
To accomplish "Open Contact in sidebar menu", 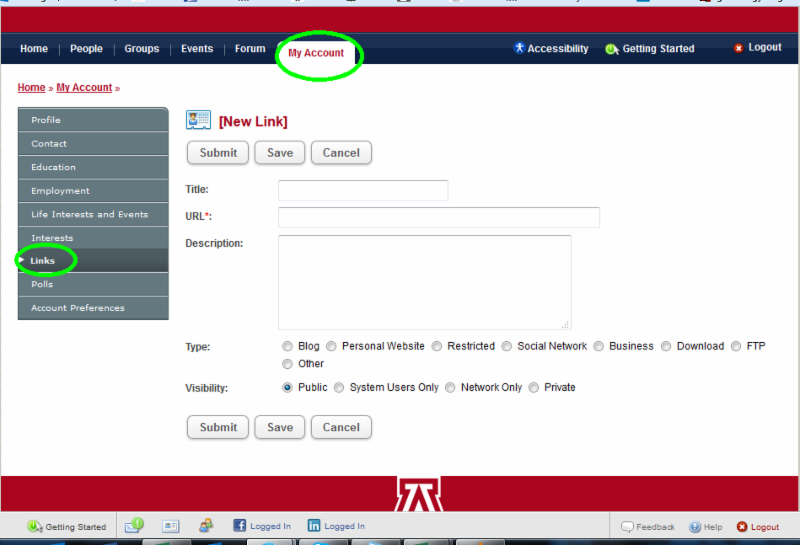I will pyautogui.click(x=93, y=143).
